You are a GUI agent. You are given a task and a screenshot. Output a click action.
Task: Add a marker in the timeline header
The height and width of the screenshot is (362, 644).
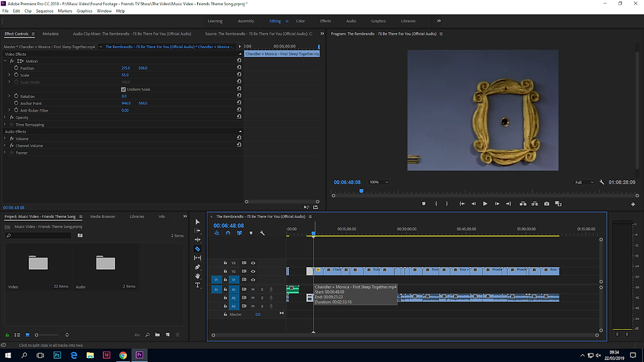tap(251, 233)
